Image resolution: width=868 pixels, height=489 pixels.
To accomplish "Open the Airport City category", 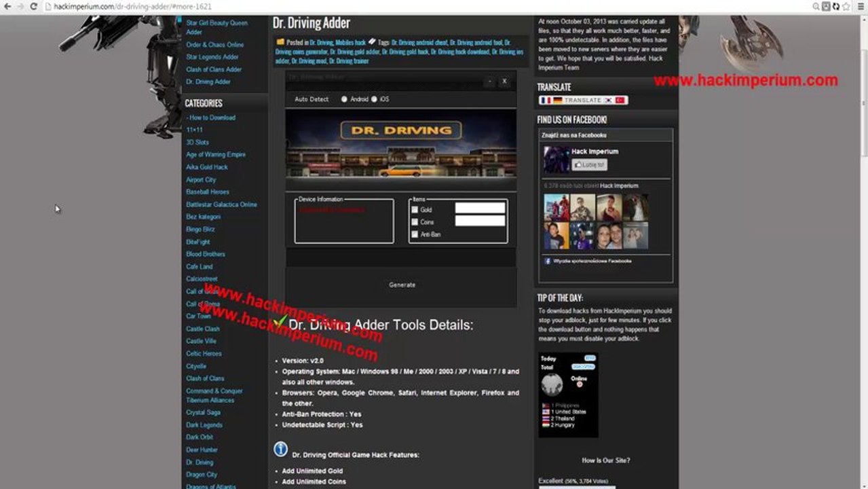I will (x=201, y=180).
